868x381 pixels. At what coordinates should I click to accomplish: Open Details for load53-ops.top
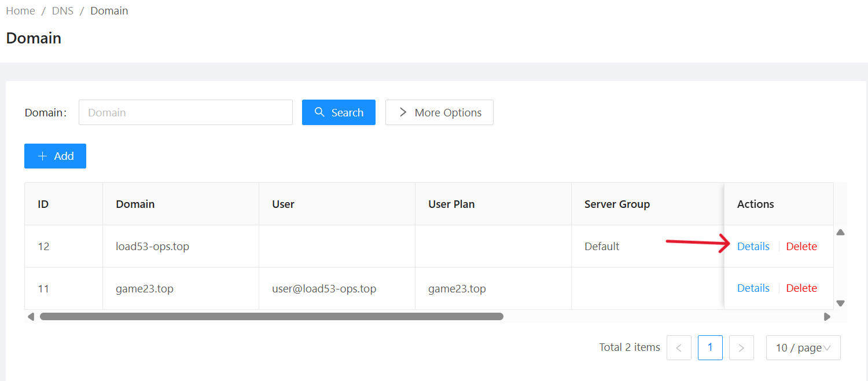click(x=753, y=246)
